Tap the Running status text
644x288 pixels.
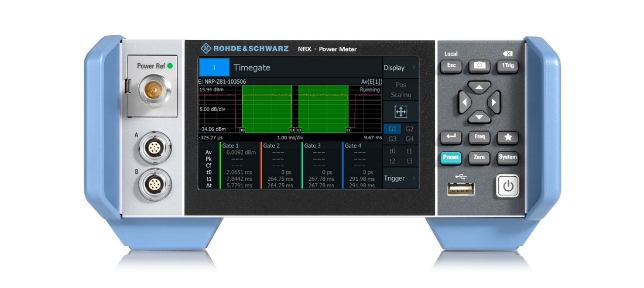click(x=370, y=90)
